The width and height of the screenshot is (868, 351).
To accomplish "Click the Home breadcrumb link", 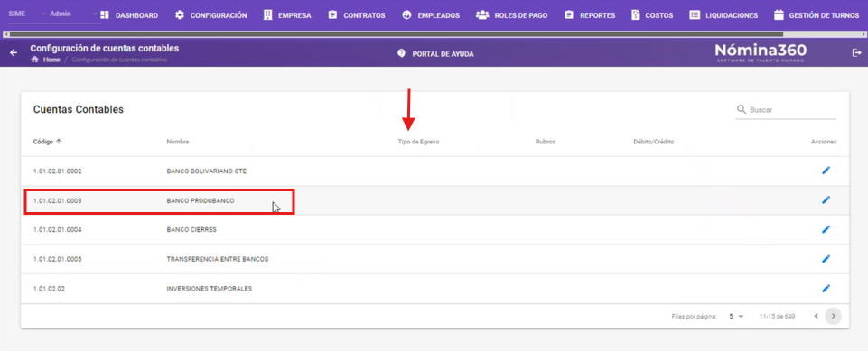I will coord(51,60).
